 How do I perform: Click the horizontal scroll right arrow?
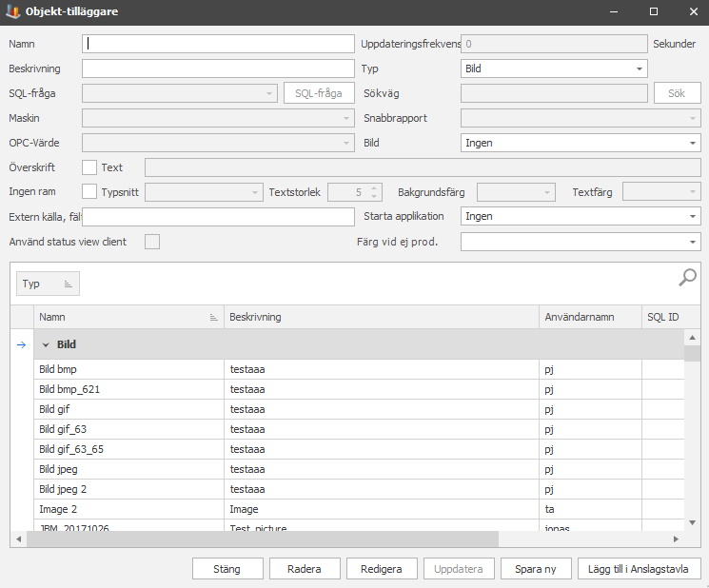pyautogui.click(x=676, y=539)
